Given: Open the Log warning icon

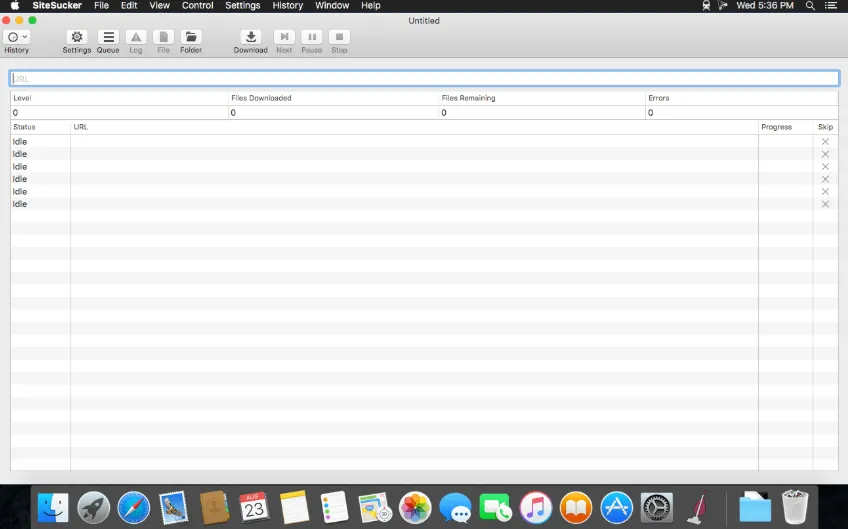Looking at the screenshot, I should coord(136,37).
